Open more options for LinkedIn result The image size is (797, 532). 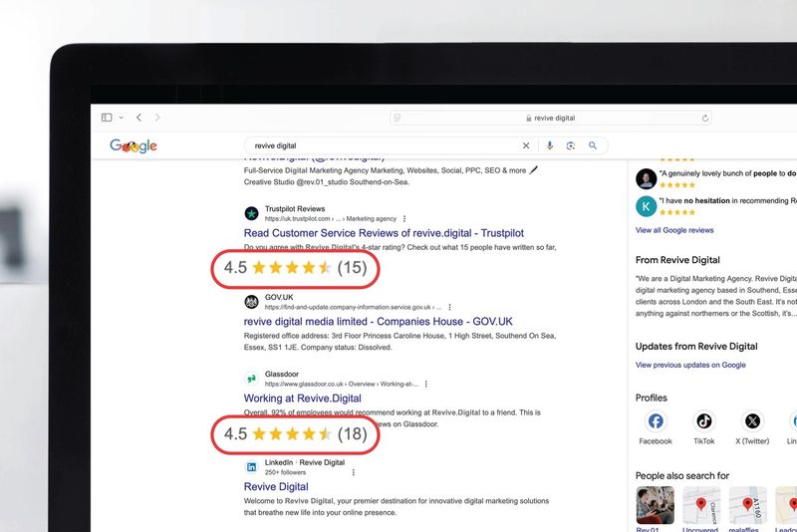click(x=354, y=472)
